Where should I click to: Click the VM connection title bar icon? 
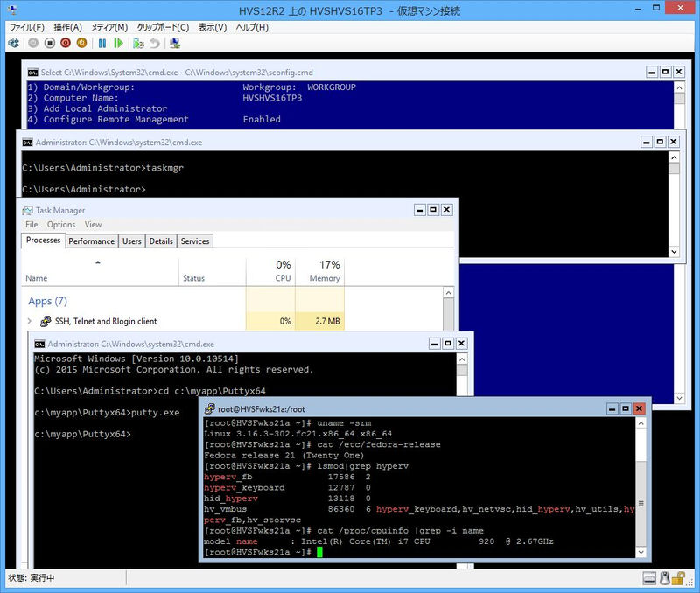click(12, 10)
